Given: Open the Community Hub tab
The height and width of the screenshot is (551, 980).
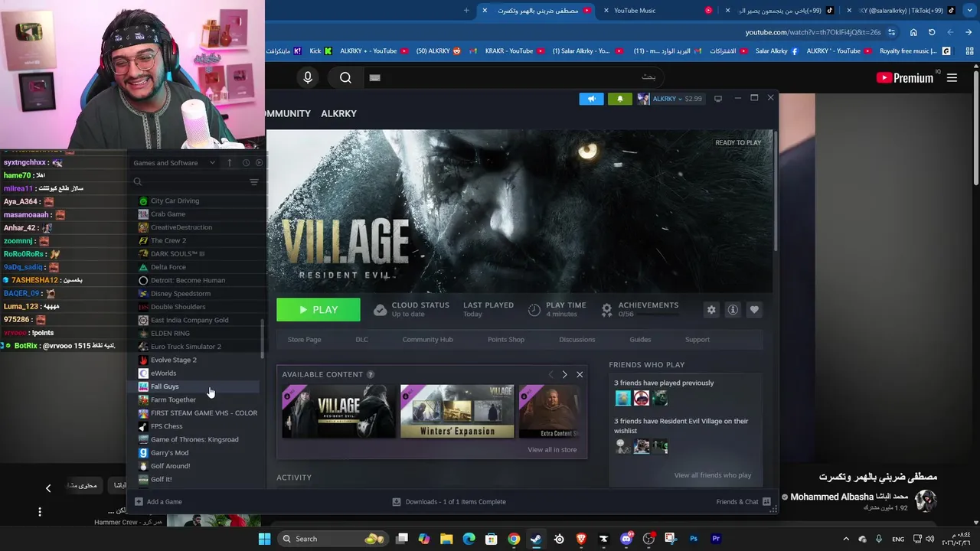Looking at the screenshot, I should 427,340.
